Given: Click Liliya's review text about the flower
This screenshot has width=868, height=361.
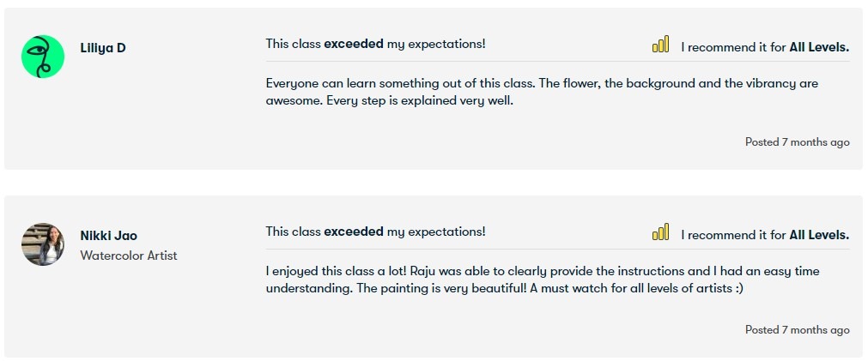Looking at the screenshot, I should click(x=541, y=84).
